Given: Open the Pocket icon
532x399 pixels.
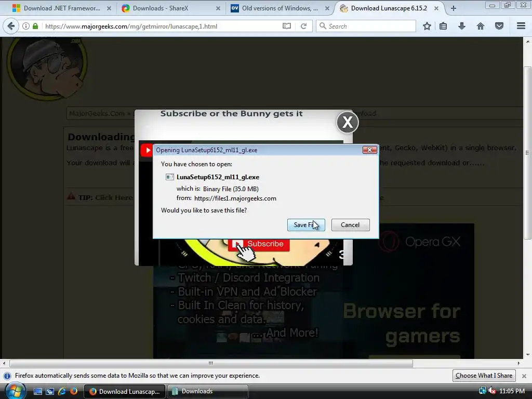Looking at the screenshot, I should pyautogui.click(x=499, y=26).
